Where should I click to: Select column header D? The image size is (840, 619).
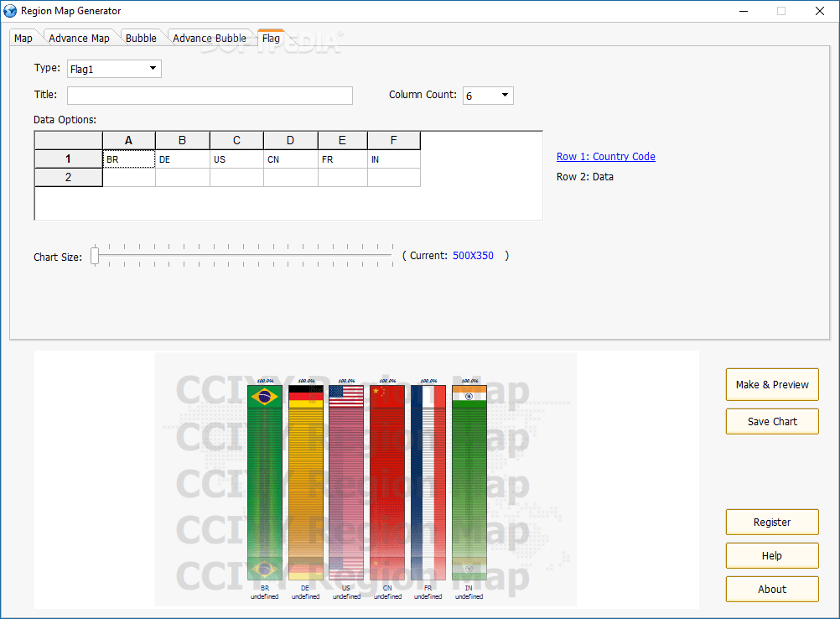pos(291,140)
